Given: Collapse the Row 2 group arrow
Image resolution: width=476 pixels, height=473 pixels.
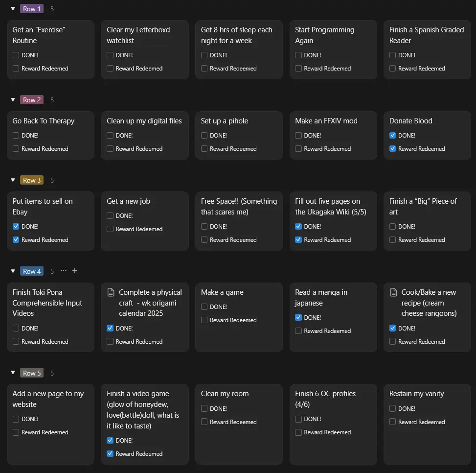Looking at the screenshot, I should 13,100.
